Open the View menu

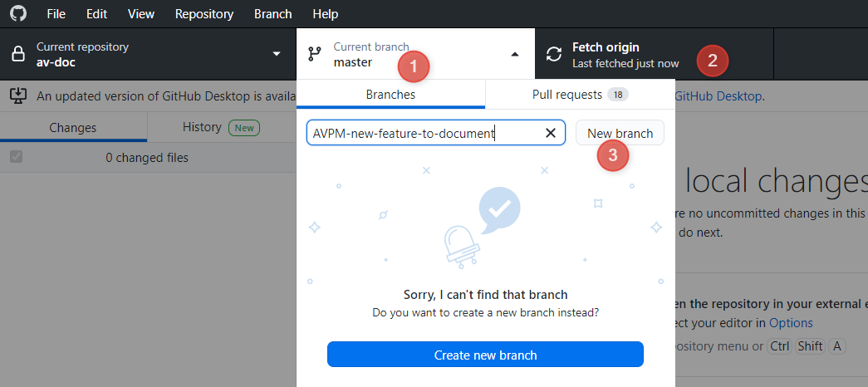tap(141, 14)
